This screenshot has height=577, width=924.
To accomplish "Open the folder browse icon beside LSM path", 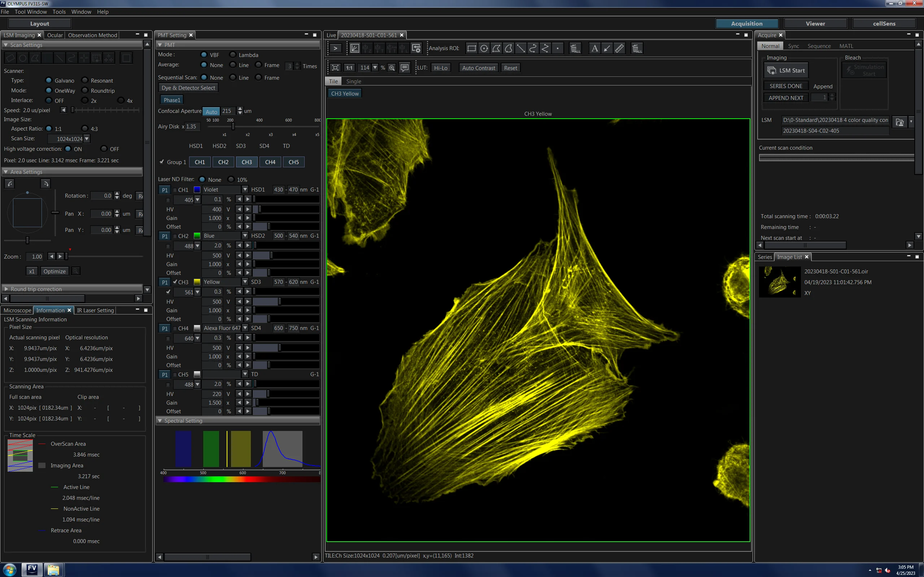I will [x=899, y=122].
